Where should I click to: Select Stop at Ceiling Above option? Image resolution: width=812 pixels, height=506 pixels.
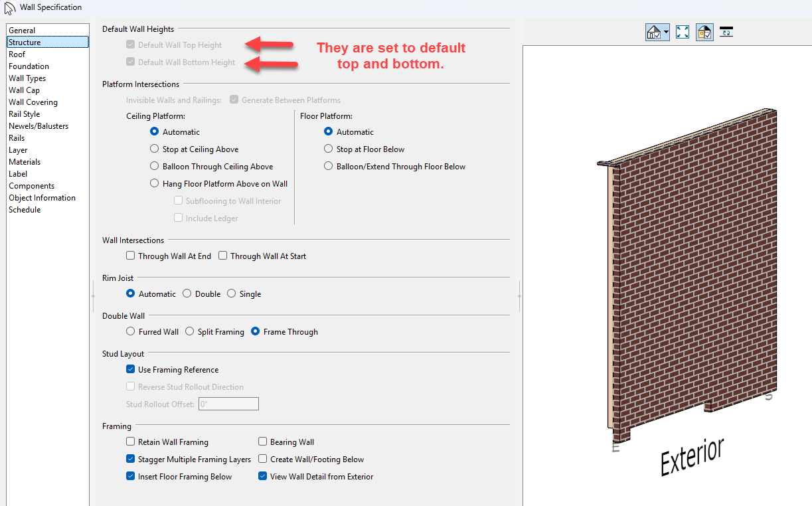click(x=155, y=149)
